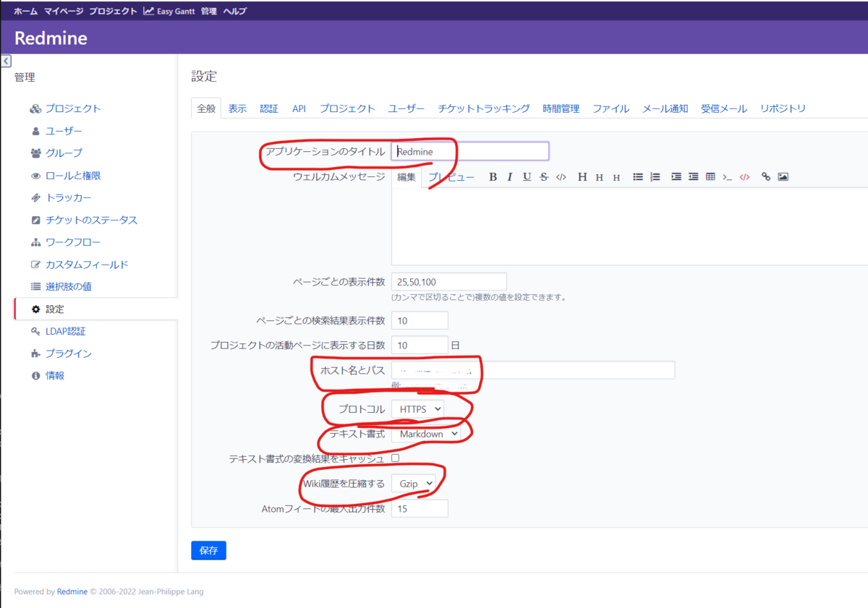Apply Heading 2 with middle H icon
Screen dimensions: 868x608
click(600, 177)
